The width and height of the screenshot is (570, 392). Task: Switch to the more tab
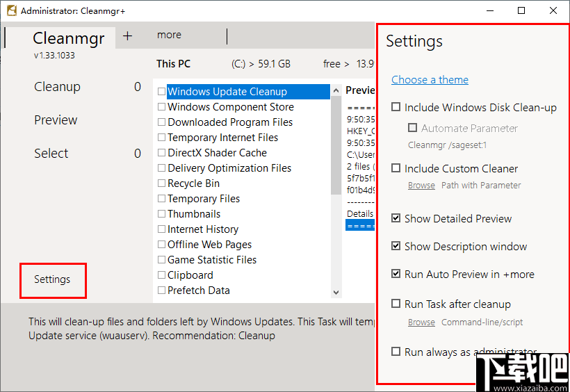169,35
